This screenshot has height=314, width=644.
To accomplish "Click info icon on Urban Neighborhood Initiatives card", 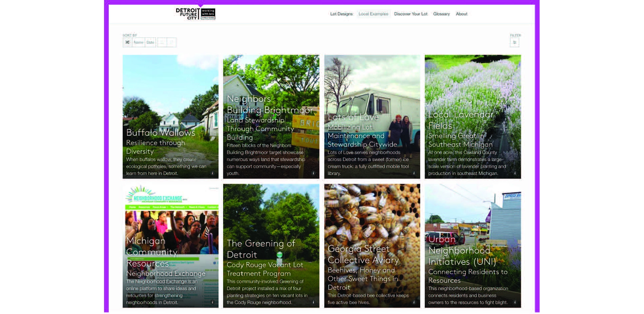I will click(515, 302).
